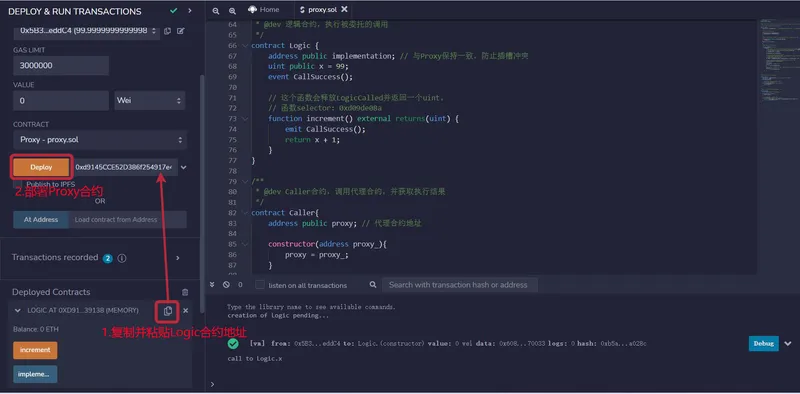
Task: Show Transactions recorded info icon
Action: tap(122, 258)
